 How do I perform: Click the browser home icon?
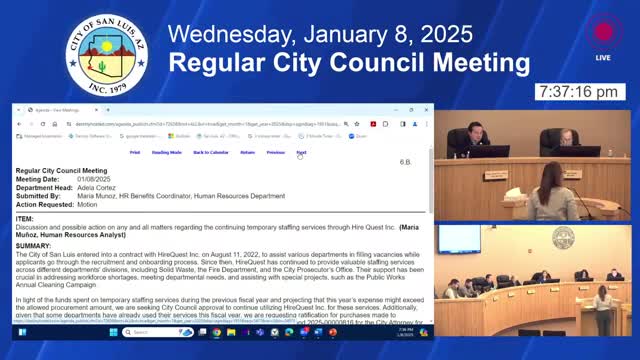(55, 124)
